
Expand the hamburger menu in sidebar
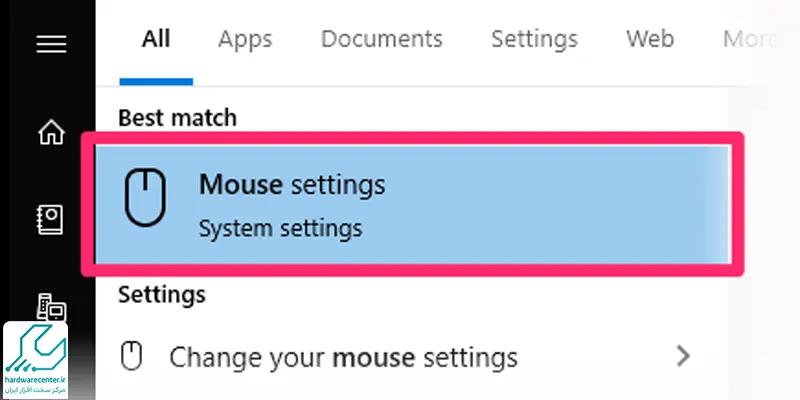52,44
